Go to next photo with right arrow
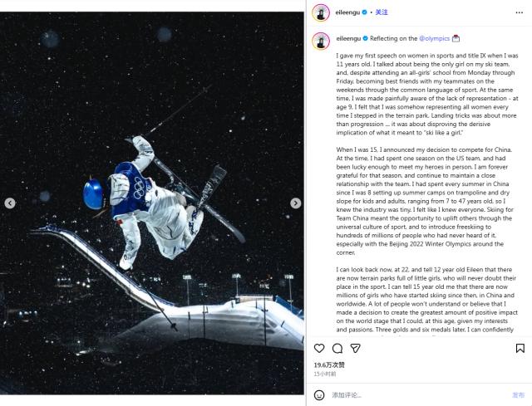 click(295, 203)
